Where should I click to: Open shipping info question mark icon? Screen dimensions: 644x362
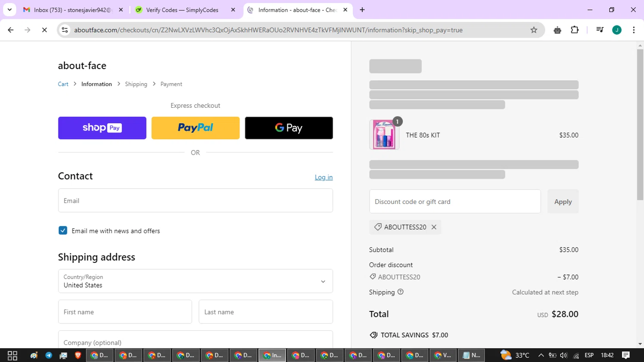pos(401,292)
